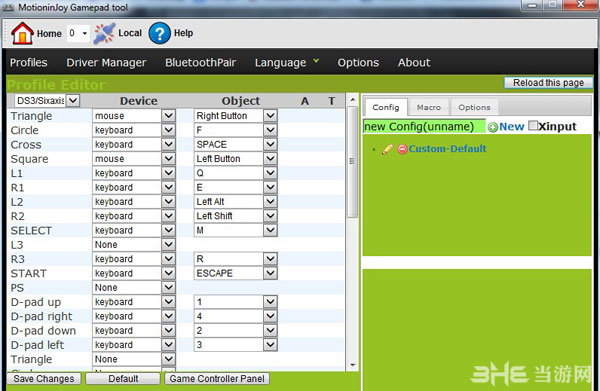Open the SELECT object dropdown showing M

point(235,230)
